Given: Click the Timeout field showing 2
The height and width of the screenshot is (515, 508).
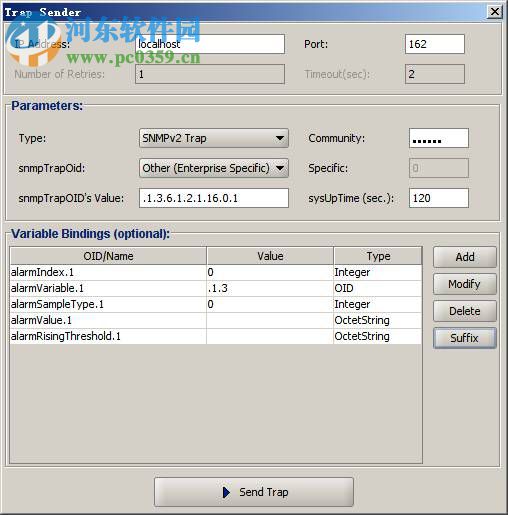Looking at the screenshot, I should tap(435, 74).
